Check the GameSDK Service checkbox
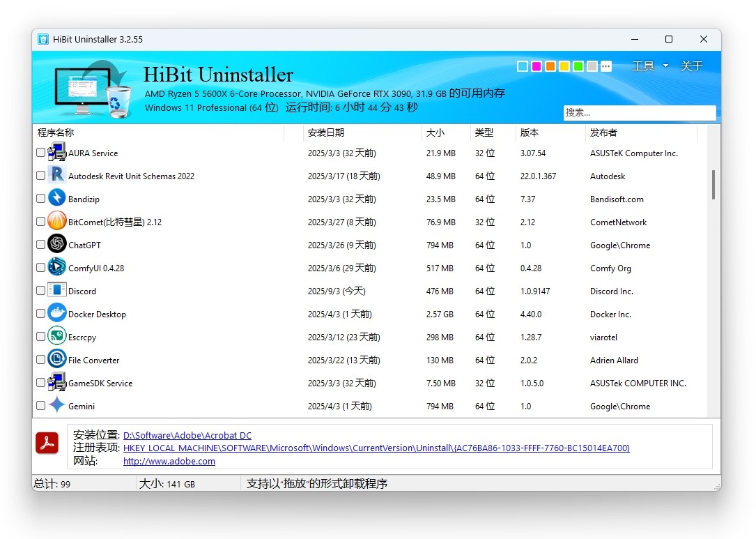This screenshot has height=539, width=756. pyautogui.click(x=41, y=383)
